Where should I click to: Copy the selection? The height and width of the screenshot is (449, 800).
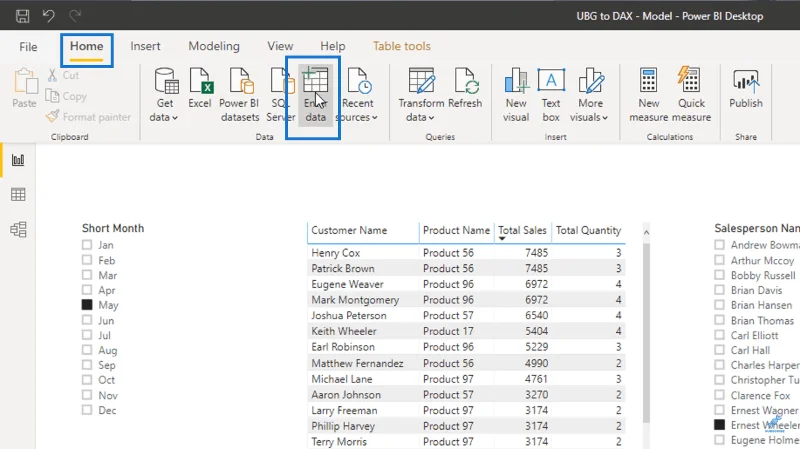pos(66,96)
